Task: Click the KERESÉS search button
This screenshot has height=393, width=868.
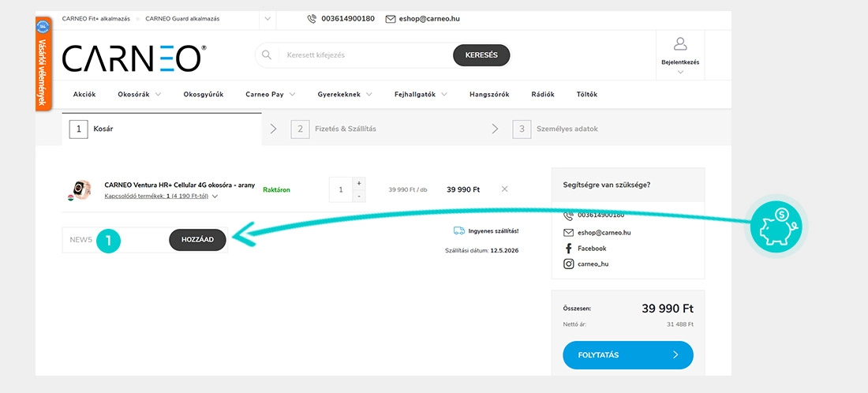Action: [481, 55]
